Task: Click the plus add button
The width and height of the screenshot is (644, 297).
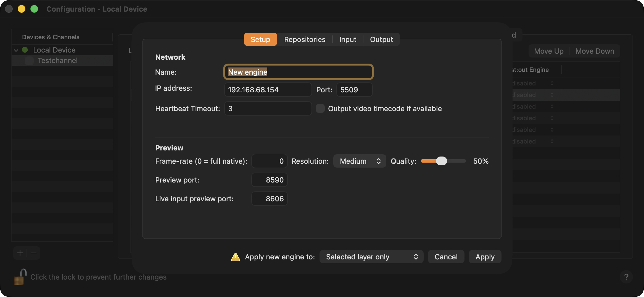Action: (20, 253)
